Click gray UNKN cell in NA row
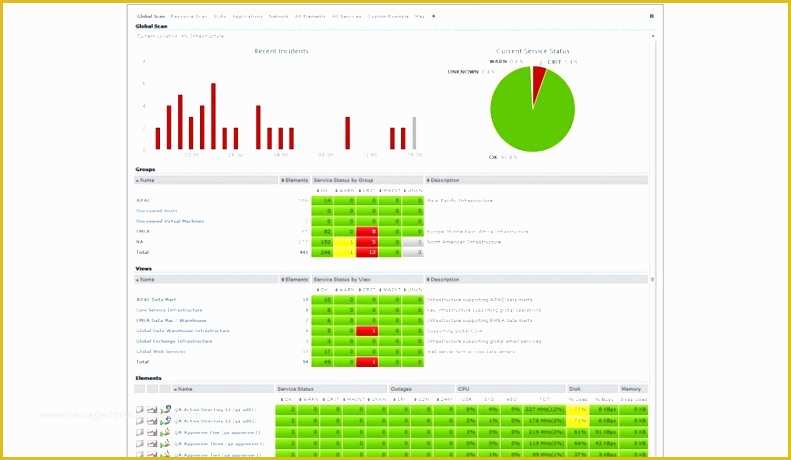 pyautogui.click(x=413, y=242)
